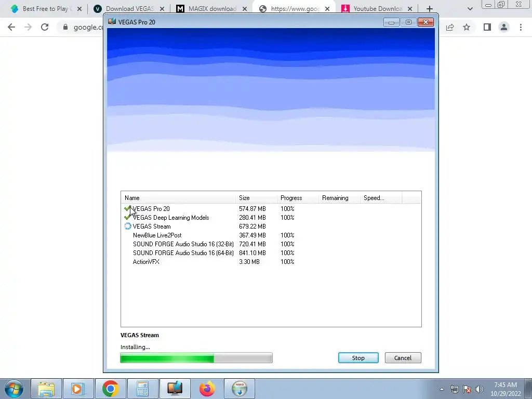Viewport: 532px width, 399px height.
Task: Open Chrome three-dot menu
Action: click(521, 27)
